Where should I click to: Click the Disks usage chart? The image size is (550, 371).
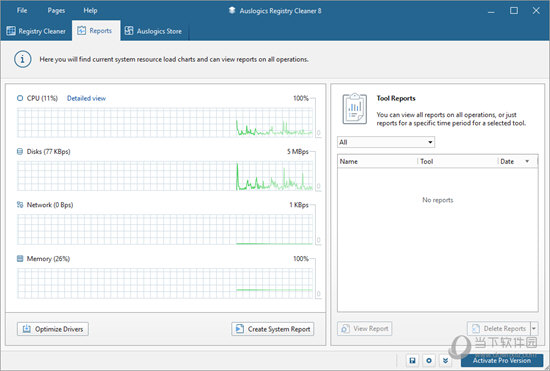[165, 176]
